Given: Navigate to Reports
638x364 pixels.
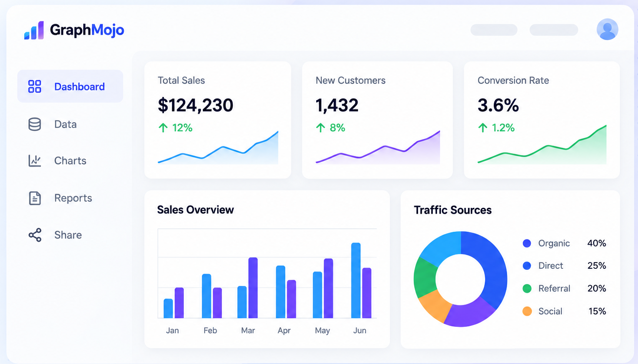Looking at the screenshot, I should pos(73,198).
